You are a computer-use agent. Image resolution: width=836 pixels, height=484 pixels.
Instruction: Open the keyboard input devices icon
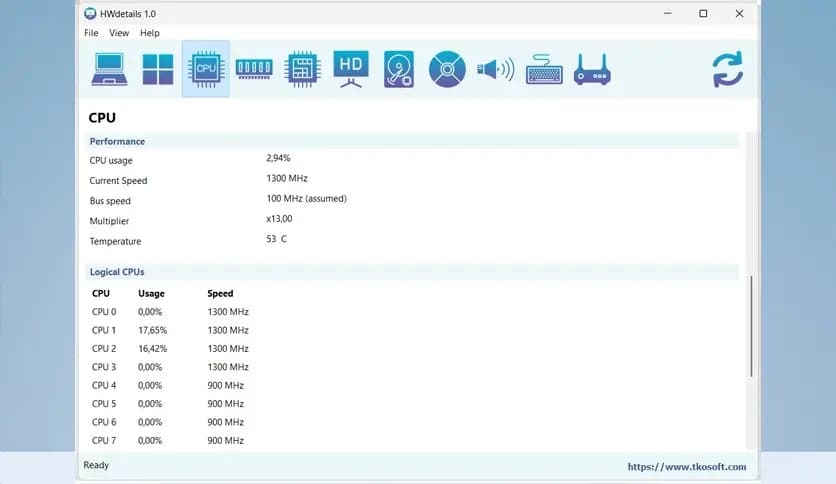click(544, 69)
